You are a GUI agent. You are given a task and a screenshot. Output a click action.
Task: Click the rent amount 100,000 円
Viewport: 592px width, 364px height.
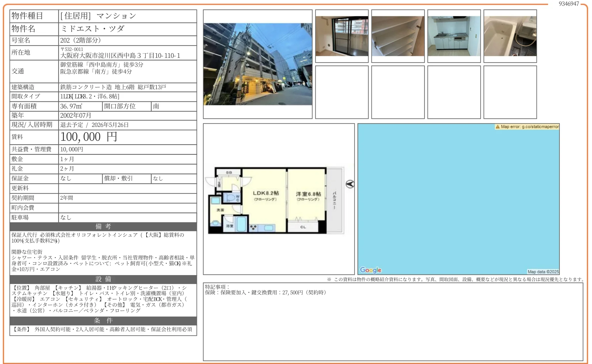tap(89, 137)
